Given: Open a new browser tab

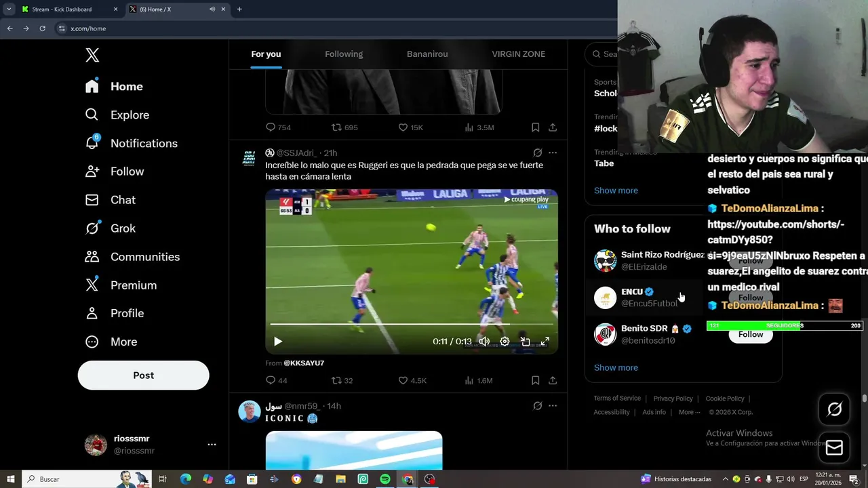Looking at the screenshot, I should coord(239,9).
